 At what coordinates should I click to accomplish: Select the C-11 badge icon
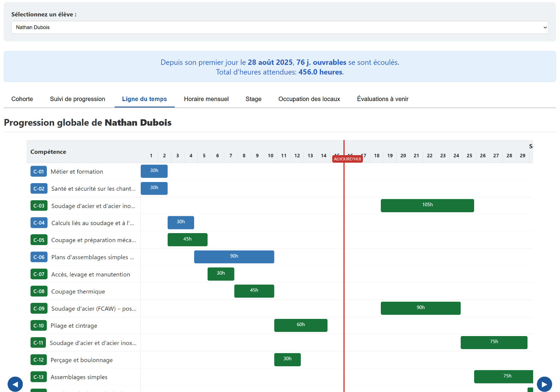38,343
